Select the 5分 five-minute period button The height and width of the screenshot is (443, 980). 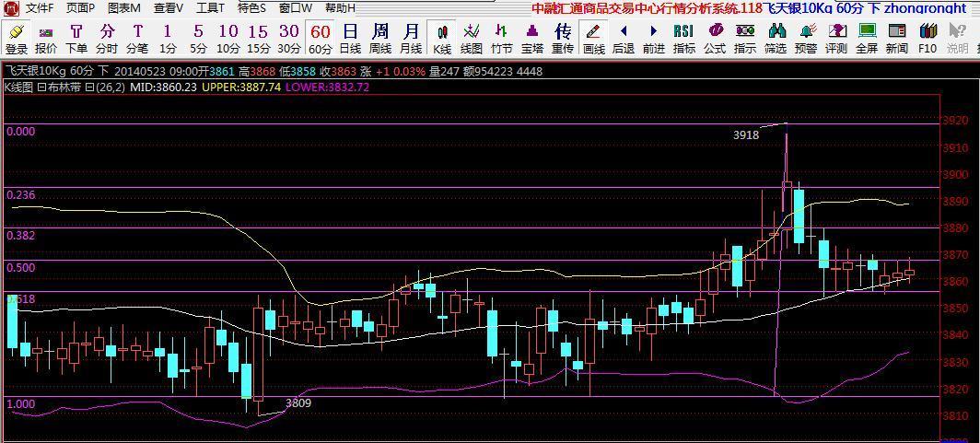[198, 38]
